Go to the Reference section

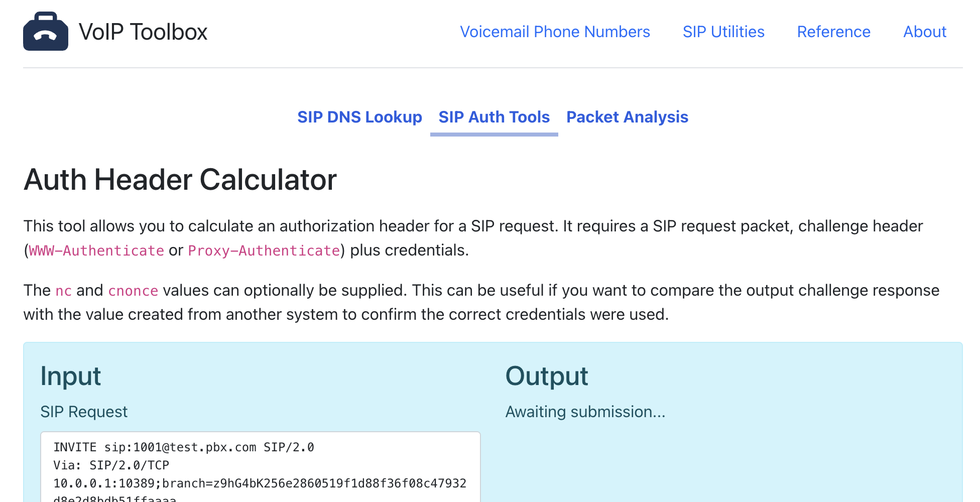coord(833,32)
